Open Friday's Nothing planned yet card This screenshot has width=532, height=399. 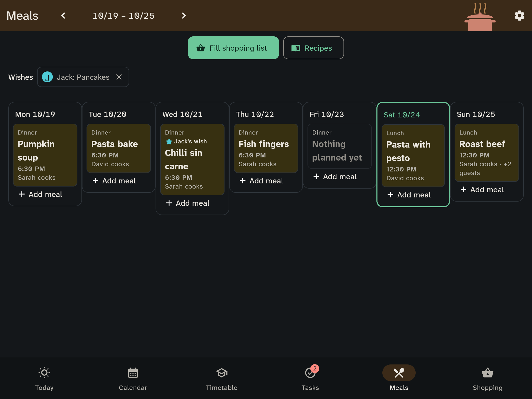340,146
